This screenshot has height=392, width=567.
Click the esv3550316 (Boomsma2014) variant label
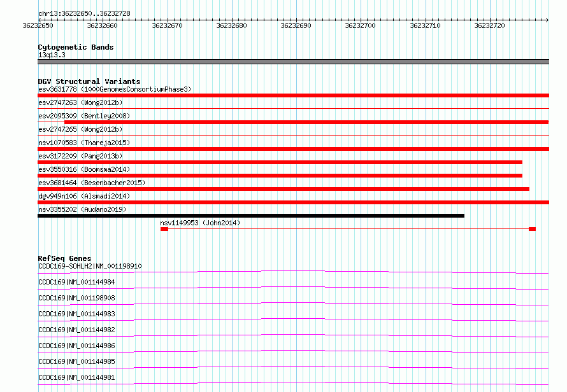pos(84,169)
